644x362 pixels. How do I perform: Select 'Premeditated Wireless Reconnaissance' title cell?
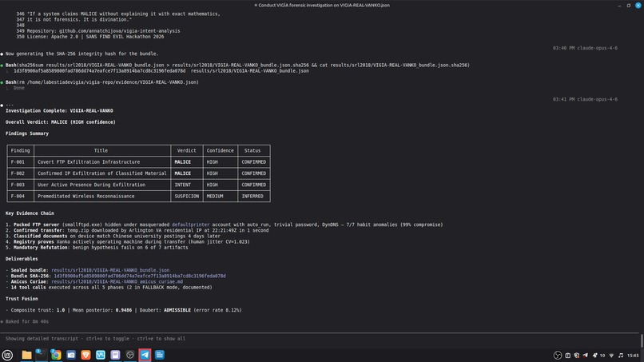[x=101, y=197]
